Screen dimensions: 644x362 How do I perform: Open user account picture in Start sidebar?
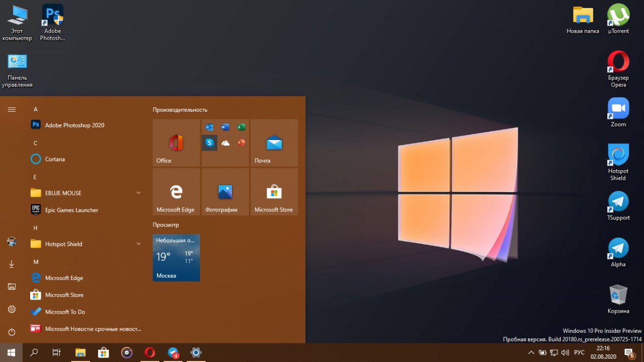tap(12, 242)
